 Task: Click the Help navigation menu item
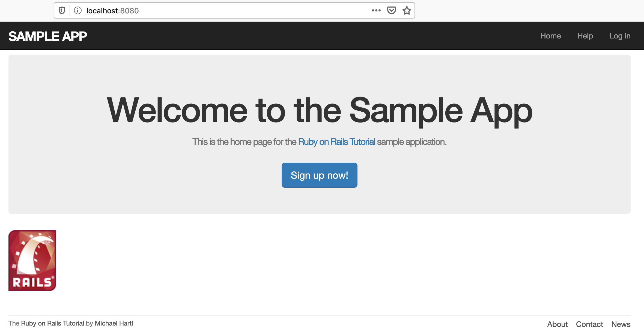585,36
